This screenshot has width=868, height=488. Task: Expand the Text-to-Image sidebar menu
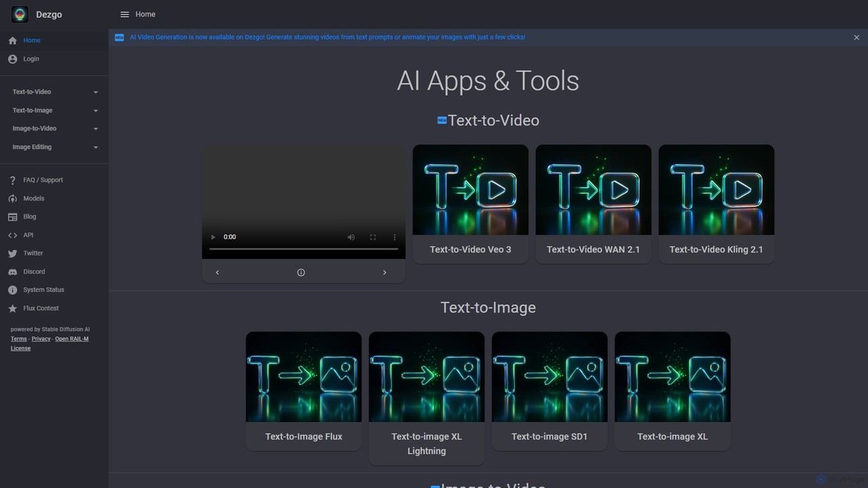coord(54,110)
